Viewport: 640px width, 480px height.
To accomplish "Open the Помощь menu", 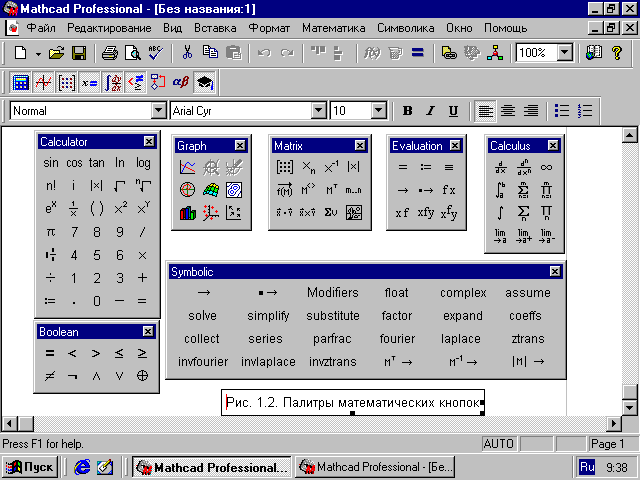I will point(506,28).
